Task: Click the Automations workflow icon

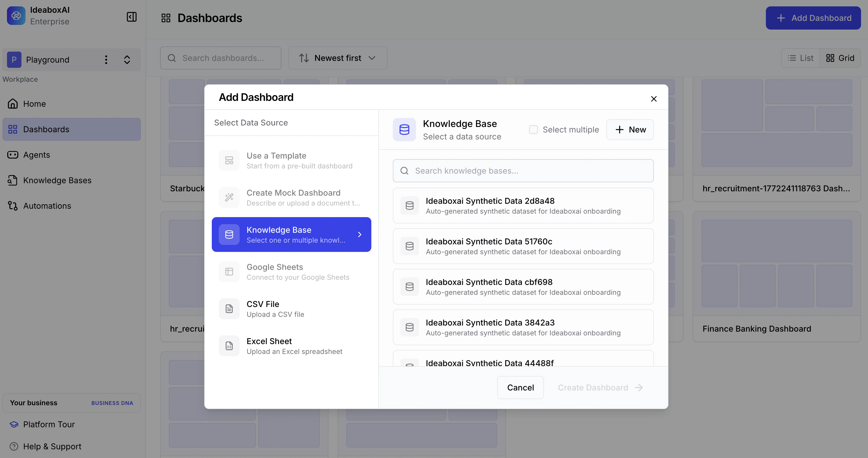Action: [13, 206]
